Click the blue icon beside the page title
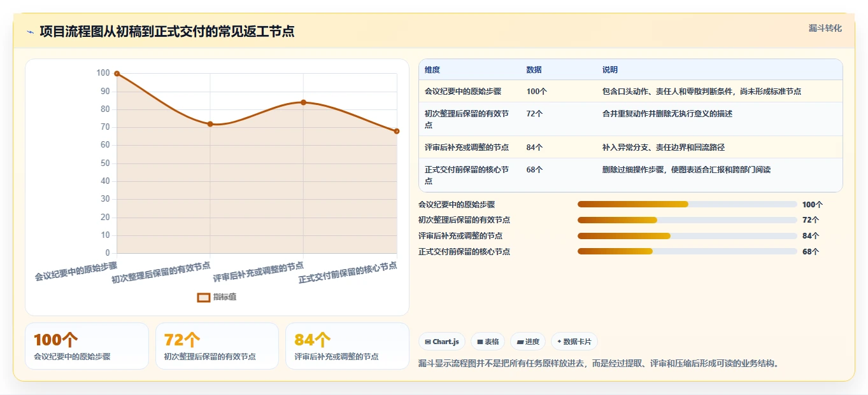Image resolution: width=868 pixels, height=395 pixels. pyautogui.click(x=30, y=32)
